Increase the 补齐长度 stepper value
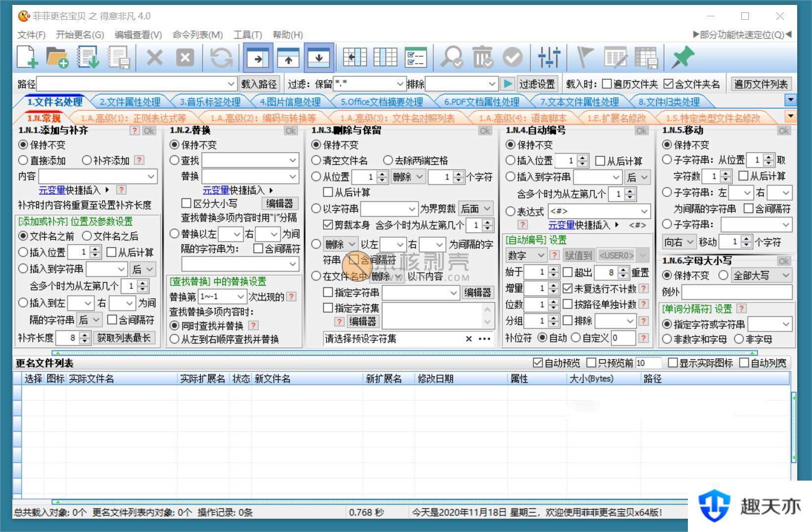The height and width of the screenshot is (532, 812). pos(85,335)
